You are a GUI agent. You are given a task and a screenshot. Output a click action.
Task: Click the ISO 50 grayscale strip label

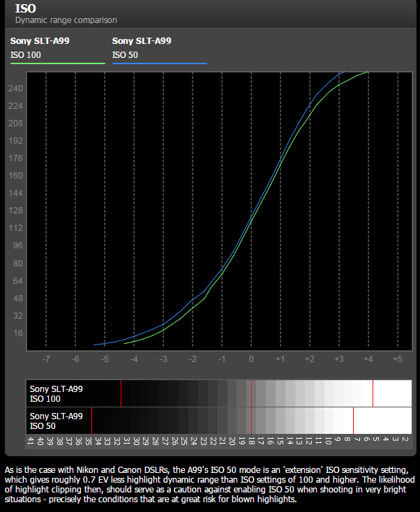(x=57, y=421)
